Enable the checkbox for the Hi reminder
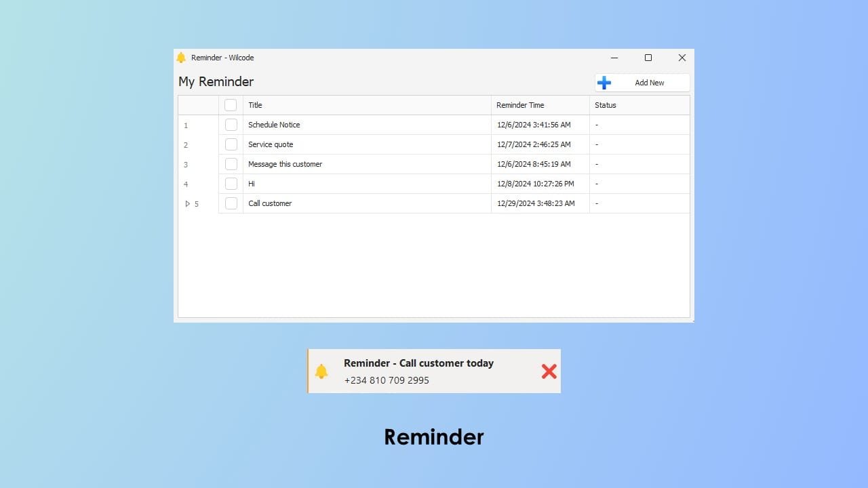This screenshot has height=488, width=868. [231, 184]
